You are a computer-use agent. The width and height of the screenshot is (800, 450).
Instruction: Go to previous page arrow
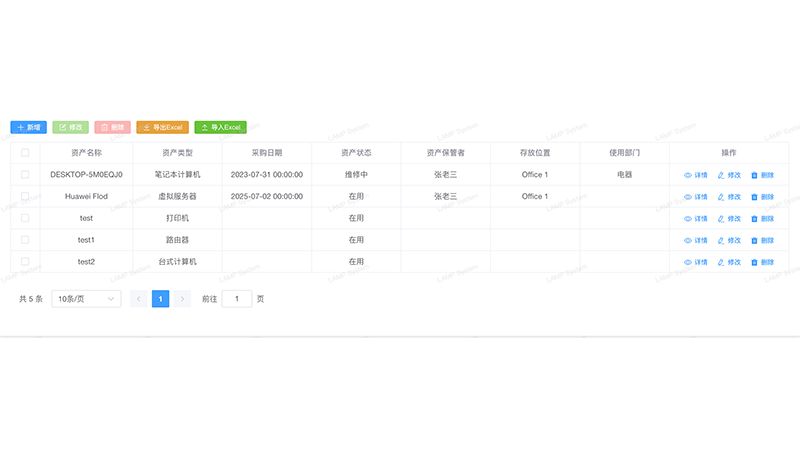pyautogui.click(x=139, y=299)
